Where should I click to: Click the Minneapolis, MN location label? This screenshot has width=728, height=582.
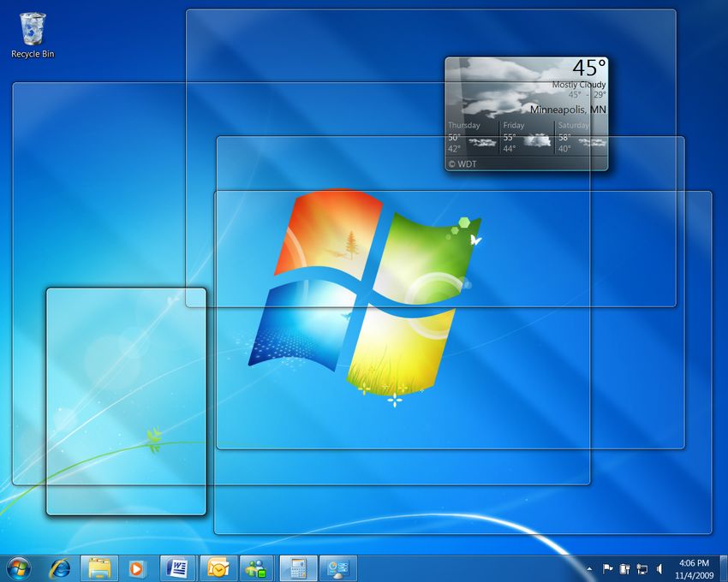point(568,110)
